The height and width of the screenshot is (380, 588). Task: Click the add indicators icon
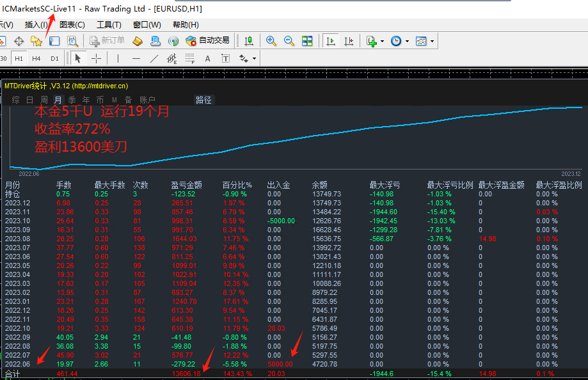click(371, 42)
